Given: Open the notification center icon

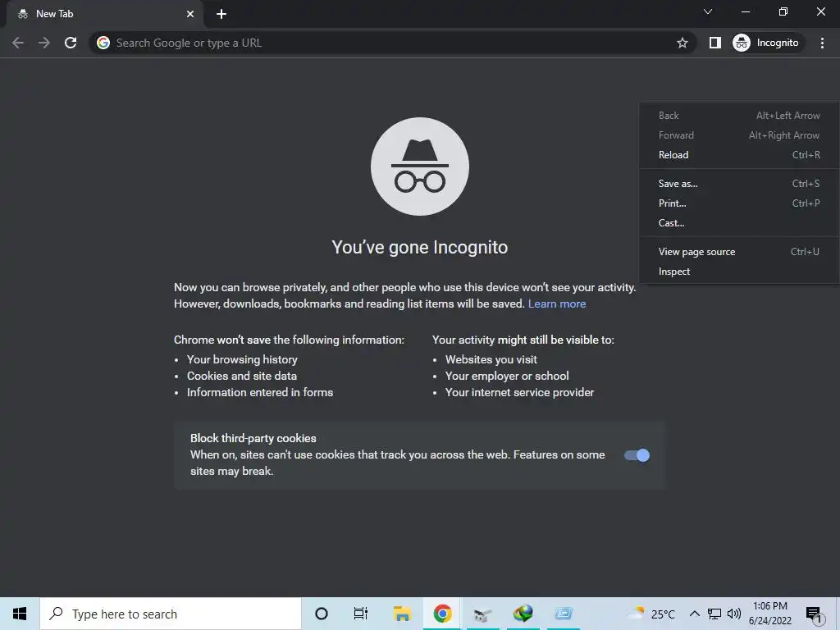Looking at the screenshot, I should pos(814,614).
